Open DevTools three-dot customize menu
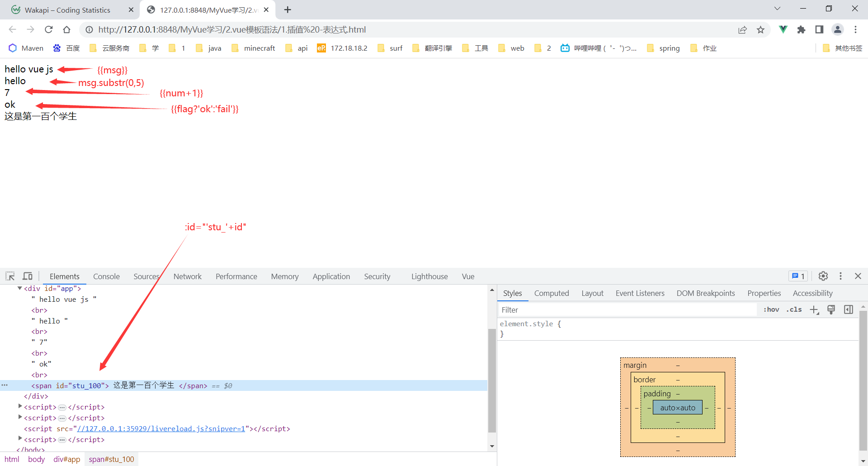This screenshot has height=466, width=868. (x=840, y=276)
